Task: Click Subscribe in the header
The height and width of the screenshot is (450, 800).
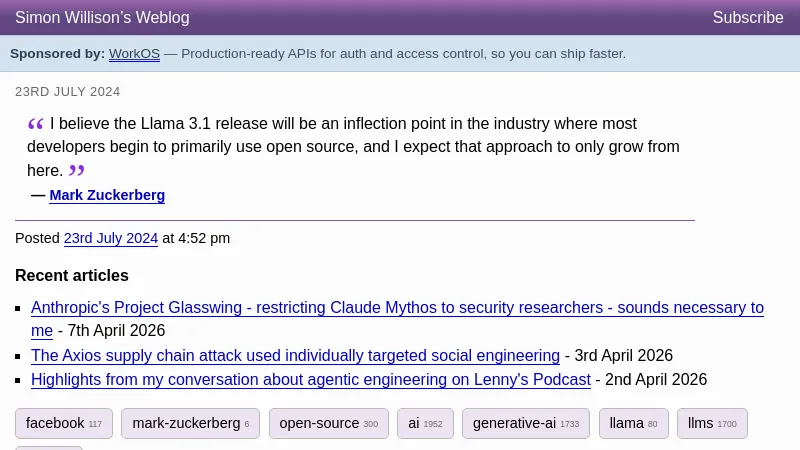Action: point(747,18)
